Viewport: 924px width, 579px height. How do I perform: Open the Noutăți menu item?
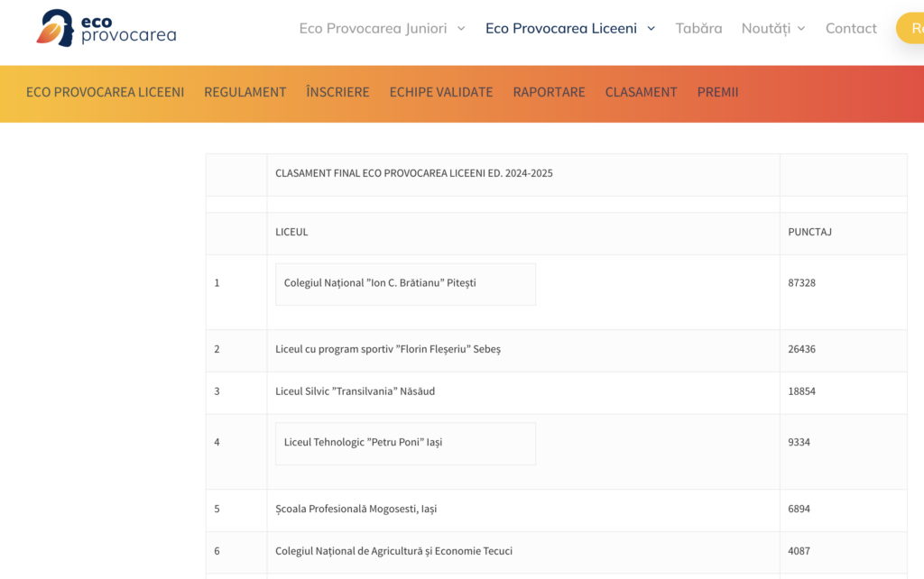765,28
